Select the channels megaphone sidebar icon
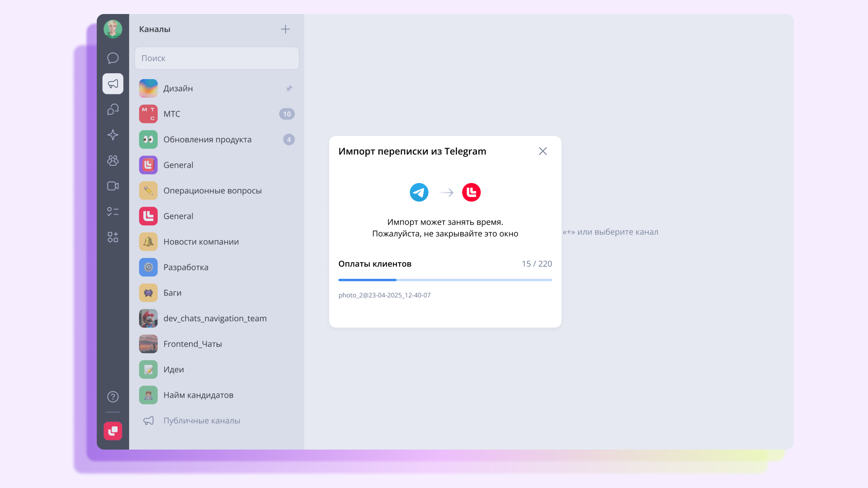Screen dimensions: 868x488 coord(113,84)
